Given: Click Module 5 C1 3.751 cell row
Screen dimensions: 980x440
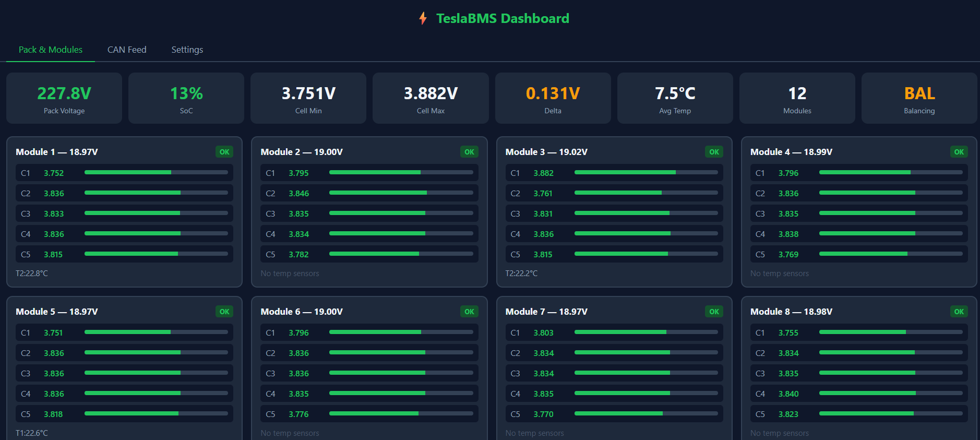Looking at the screenshot, I should click(x=124, y=332).
